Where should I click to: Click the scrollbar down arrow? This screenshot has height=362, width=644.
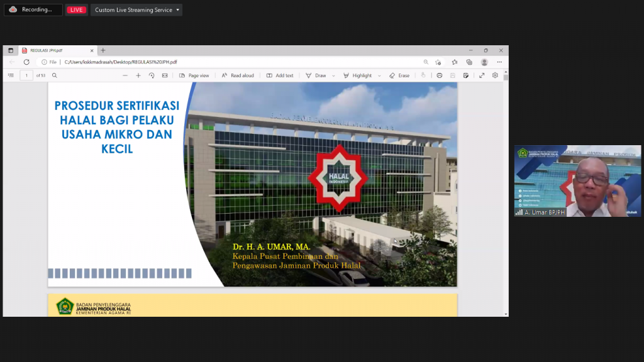tap(506, 314)
